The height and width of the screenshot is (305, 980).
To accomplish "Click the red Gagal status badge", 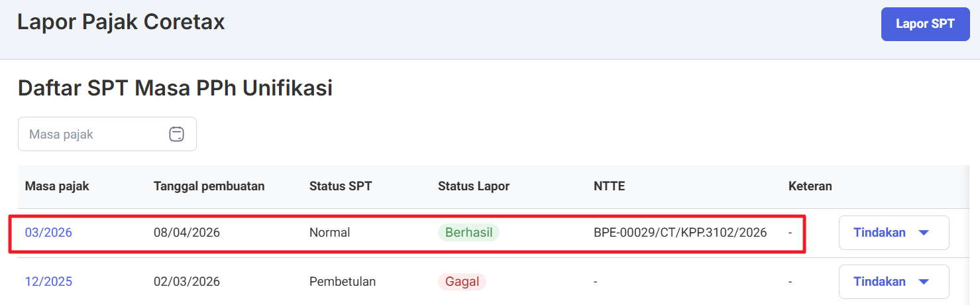I will [x=462, y=282].
